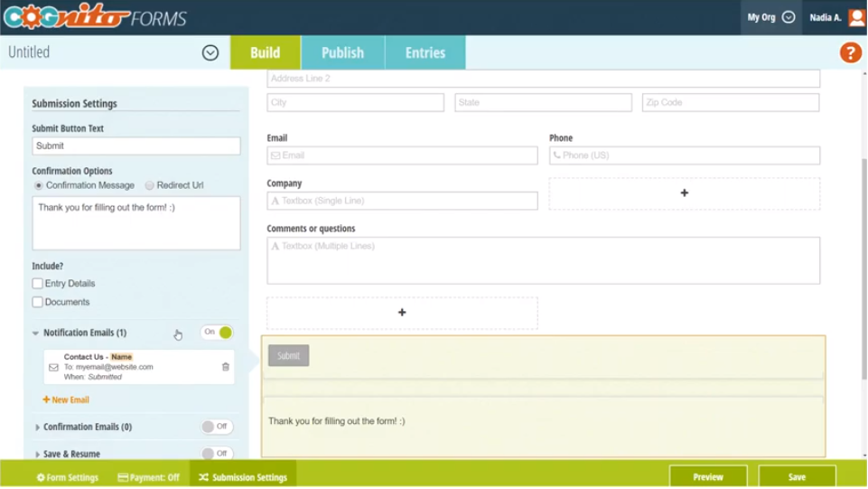
Task: Click the user avatar icon for Nadia A.
Action: (855, 17)
